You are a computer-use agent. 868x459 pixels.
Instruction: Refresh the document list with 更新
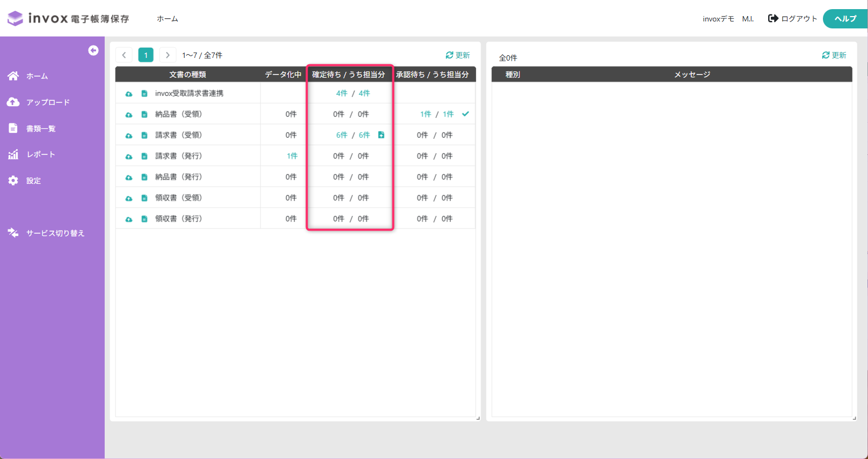tap(458, 55)
